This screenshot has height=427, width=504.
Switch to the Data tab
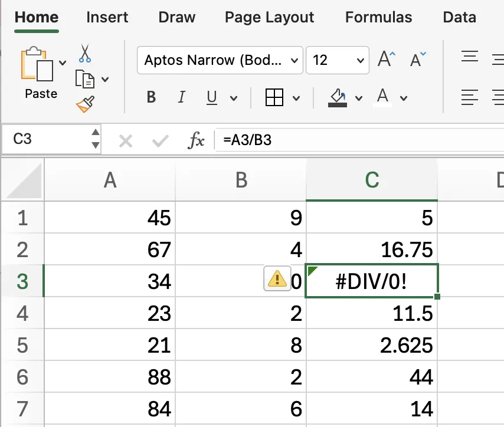tap(460, 17)
